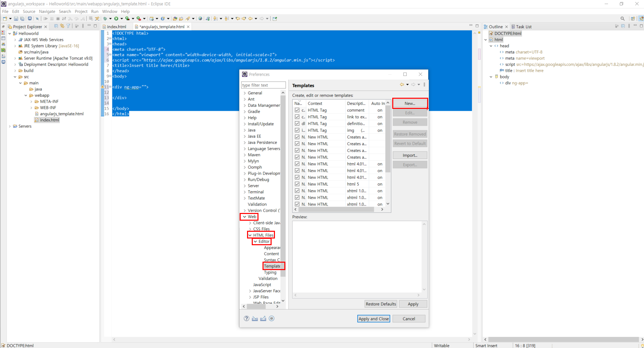Close the angularjs_template.html editor tab
Image resolution: width=644 pixels, height=348 pixels.
188,27
